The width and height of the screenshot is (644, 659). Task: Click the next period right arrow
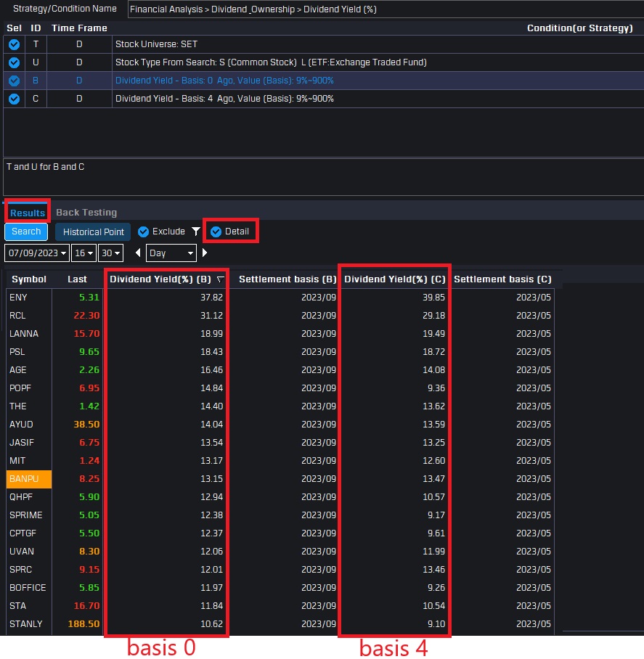click(x=205, y=253)
